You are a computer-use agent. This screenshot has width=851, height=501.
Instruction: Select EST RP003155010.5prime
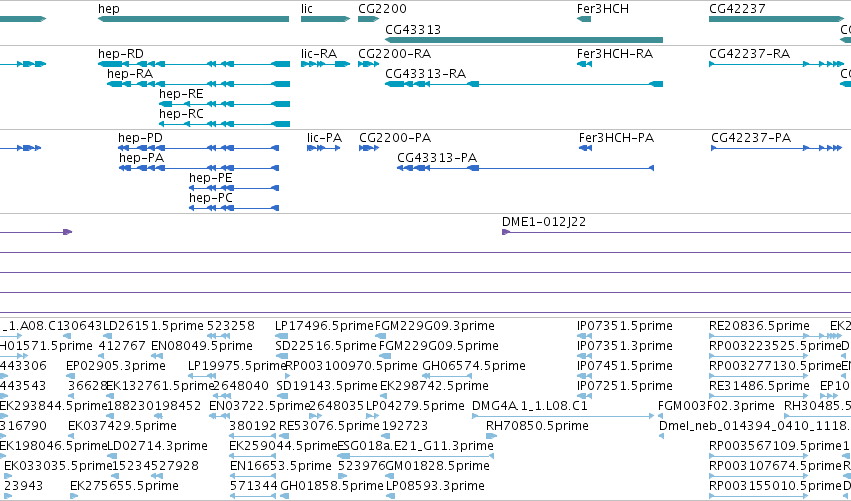tap(774, 486)
